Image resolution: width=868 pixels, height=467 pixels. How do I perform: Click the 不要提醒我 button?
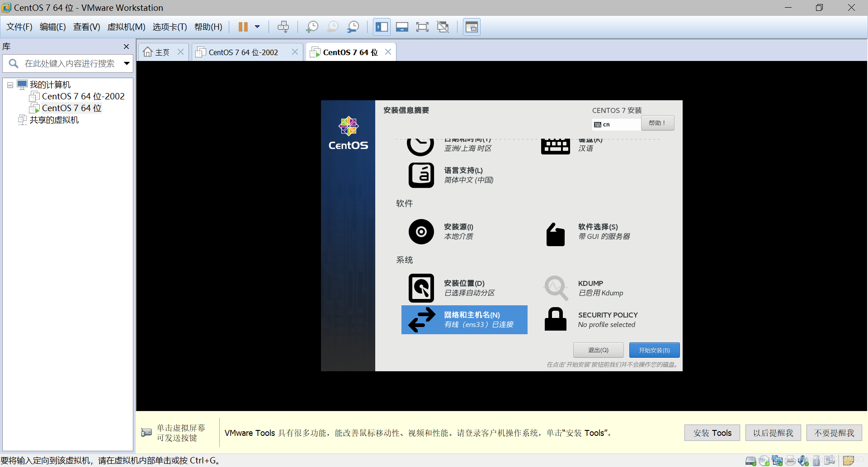click(834, 433)
